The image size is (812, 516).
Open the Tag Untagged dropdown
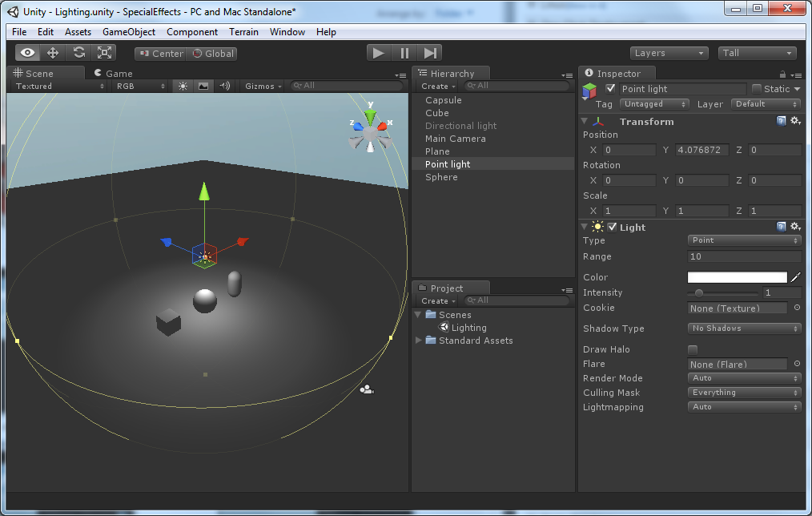(654, 104)
